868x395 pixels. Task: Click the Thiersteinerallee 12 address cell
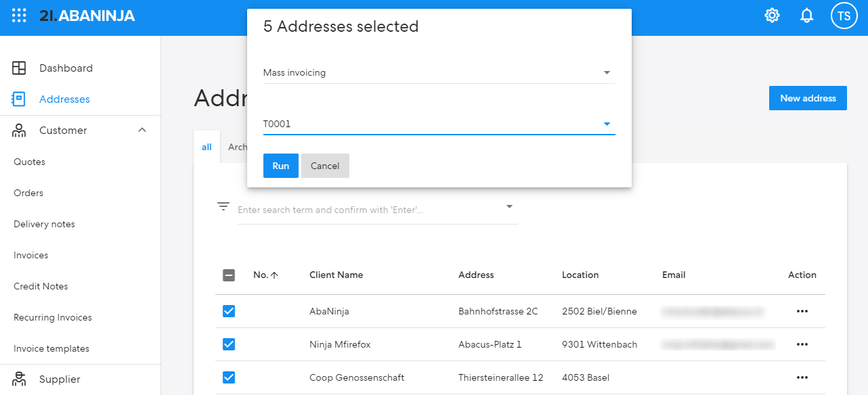tap(501, 378)
